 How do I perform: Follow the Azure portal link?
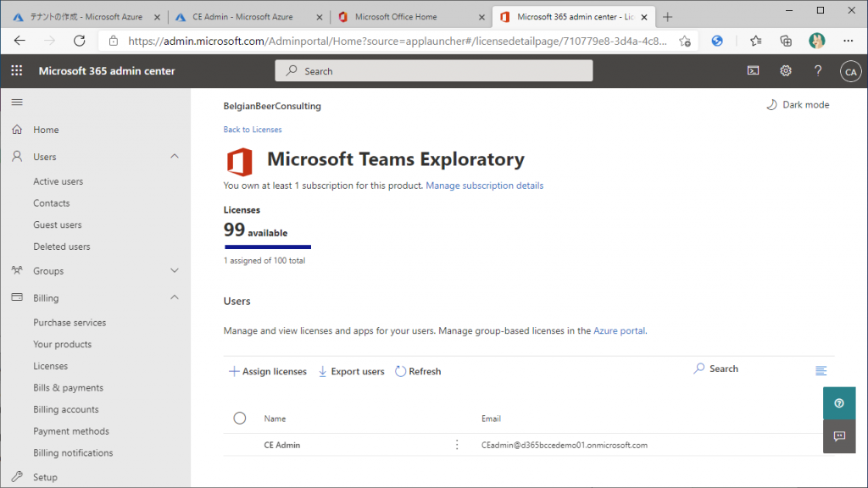(x=619, y=331)
